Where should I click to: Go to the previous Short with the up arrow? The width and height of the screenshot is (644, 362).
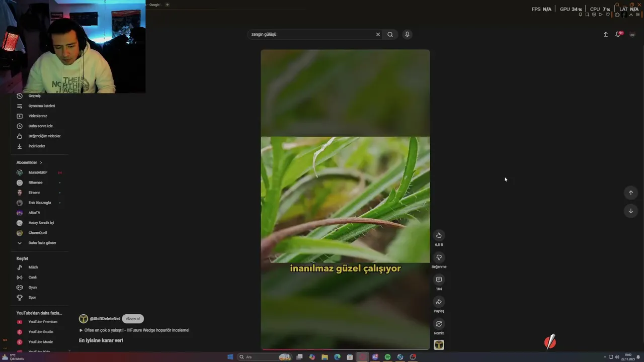click(630, 193)
